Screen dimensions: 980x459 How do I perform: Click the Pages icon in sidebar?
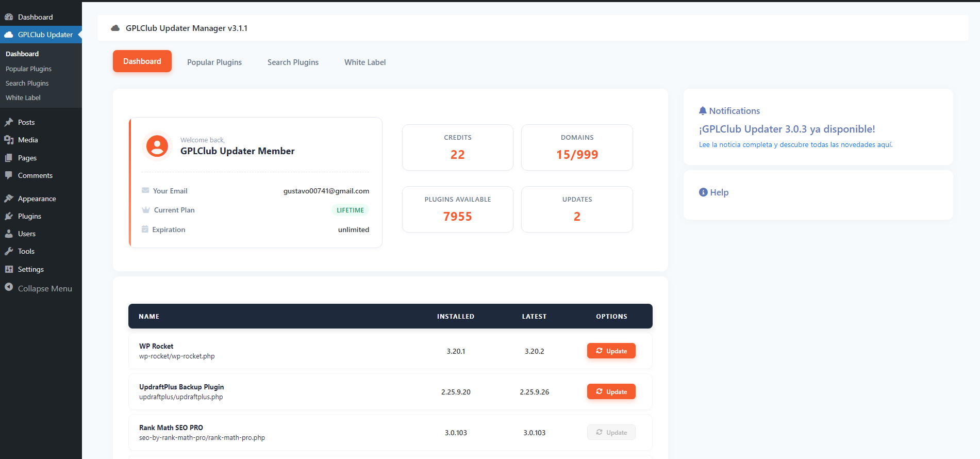(x=9, y=158)
